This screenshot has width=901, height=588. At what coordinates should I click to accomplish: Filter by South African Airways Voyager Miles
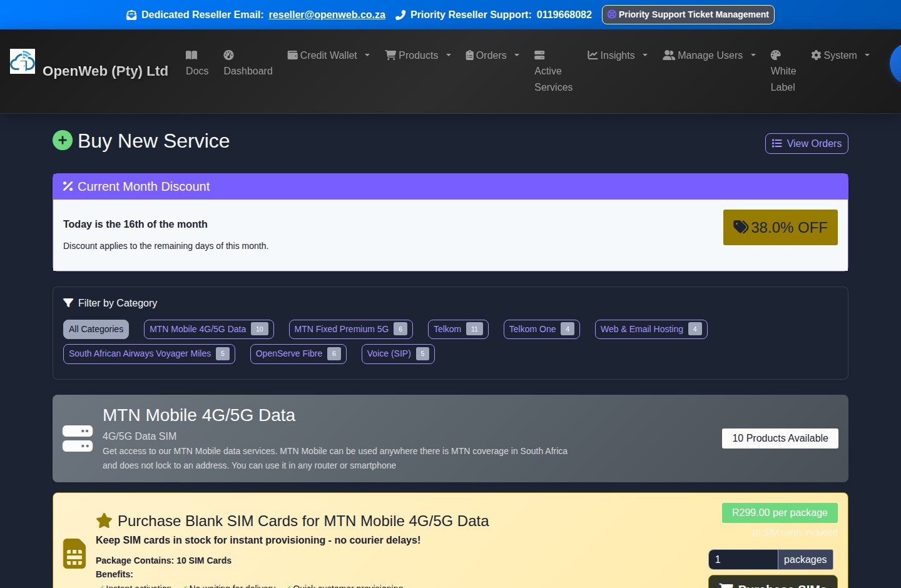(149, 353)
